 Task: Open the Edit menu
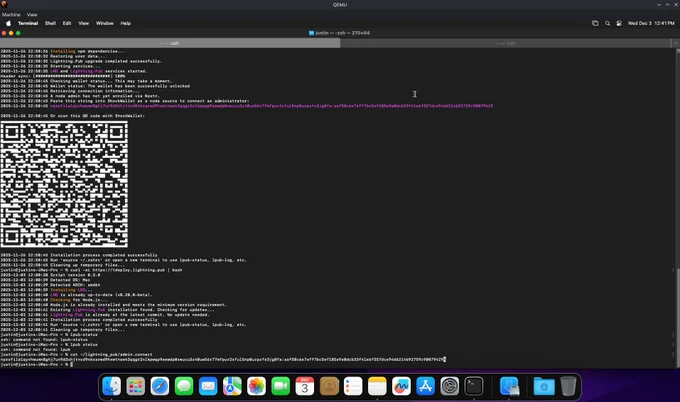[67, 23]
